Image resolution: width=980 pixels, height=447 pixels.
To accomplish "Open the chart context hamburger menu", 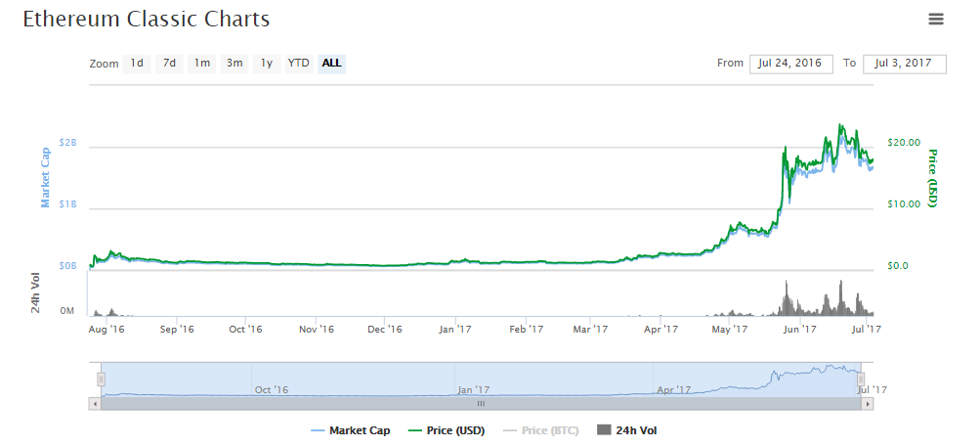I will point(936,19).
